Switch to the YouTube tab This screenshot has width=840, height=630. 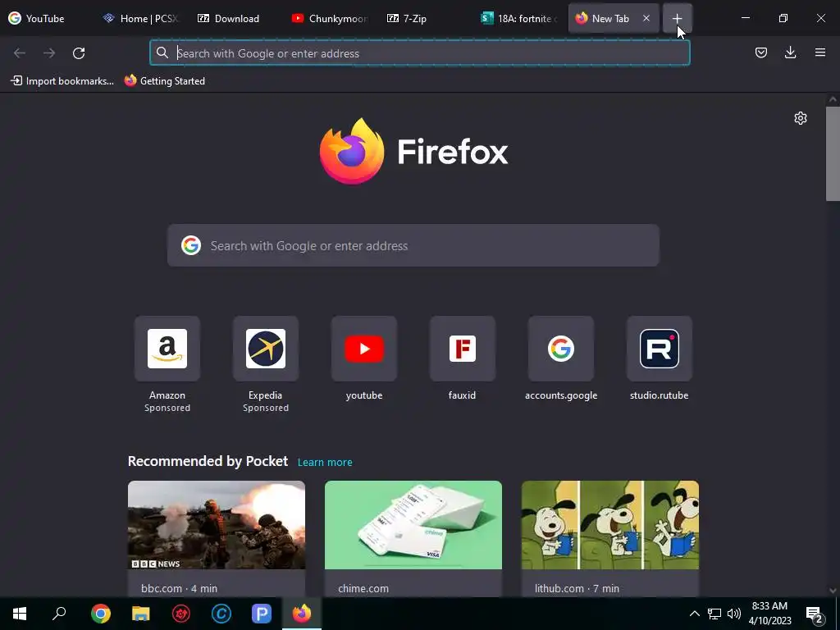click(x=46, y=18)
